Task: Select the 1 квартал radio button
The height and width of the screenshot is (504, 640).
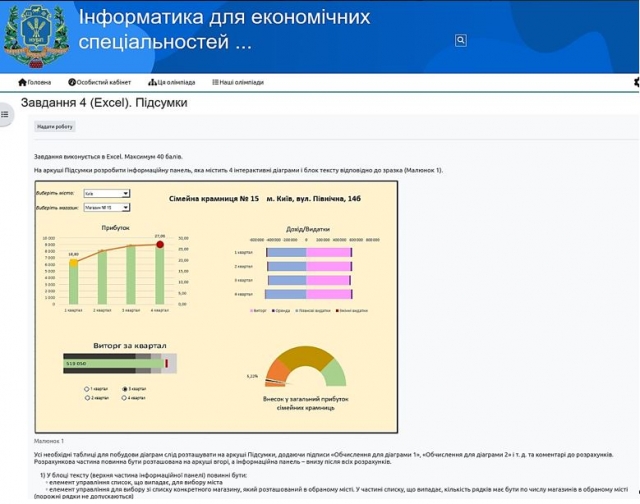Action: [x=87, y=389]
